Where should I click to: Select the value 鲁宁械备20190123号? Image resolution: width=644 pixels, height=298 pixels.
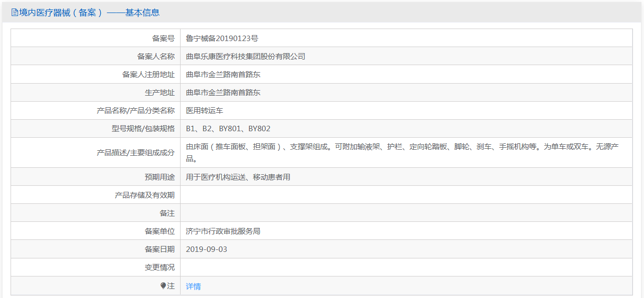pyautogui.click(x=222, y=38)
